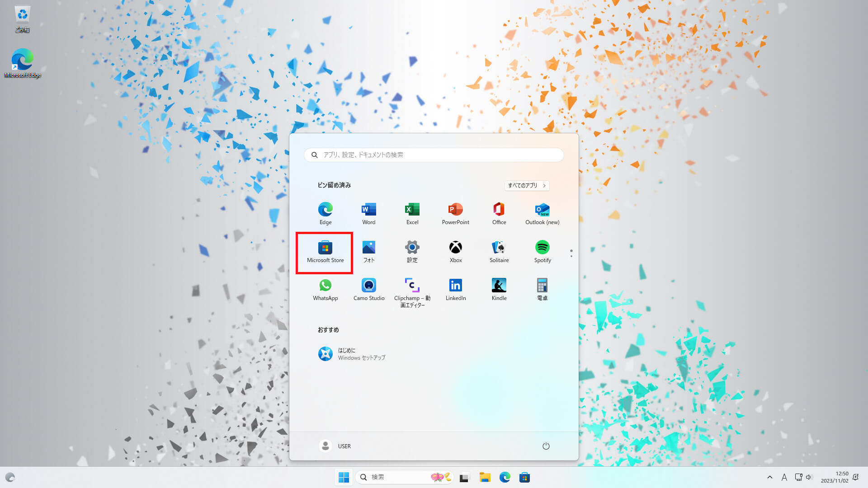
Task: Expand hidden system tray icons chevron
Action: pyautogui.click(x=769, y=477)
